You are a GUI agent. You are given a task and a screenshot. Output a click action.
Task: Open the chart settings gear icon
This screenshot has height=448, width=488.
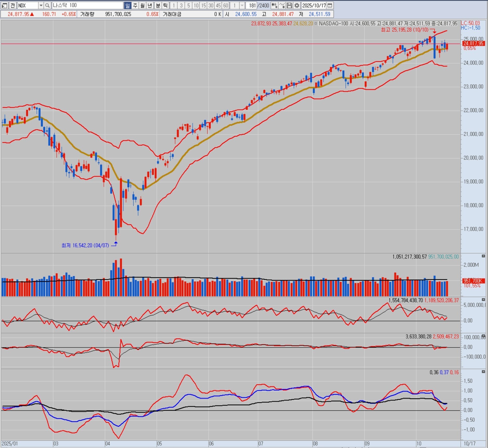pyautogui.click(x=297, y=5)
